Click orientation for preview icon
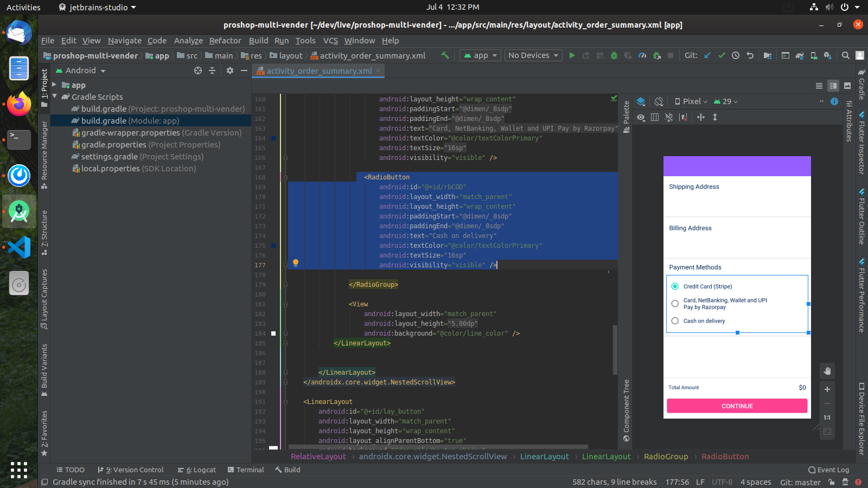Image resolution: width=868 pixels, height=488 pixels. pos(659,101)
